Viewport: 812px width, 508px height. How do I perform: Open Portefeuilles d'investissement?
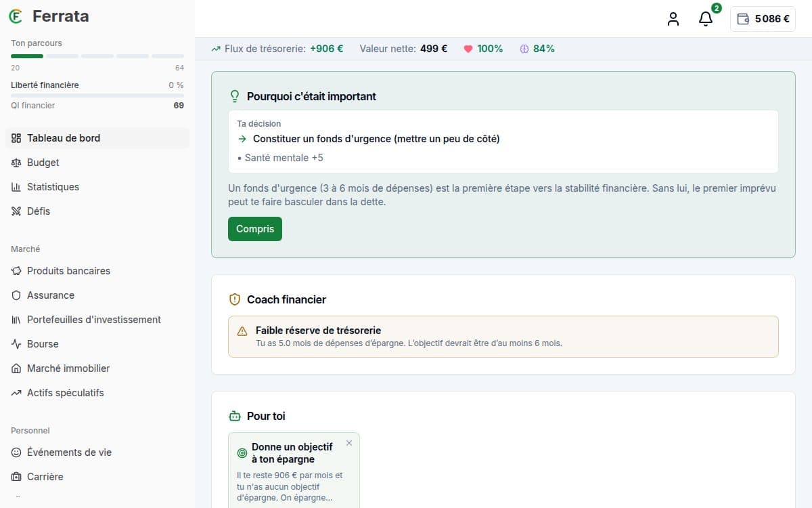(97, 320)
